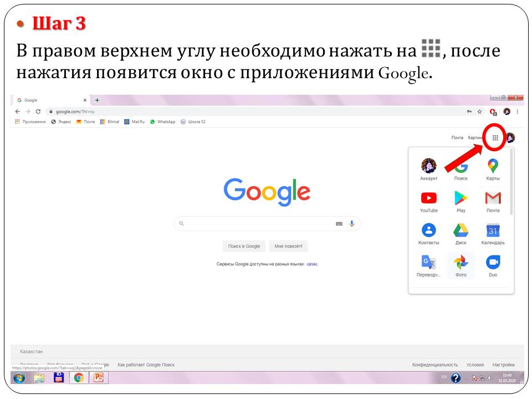Click the apps panel scrollbar

tap(511, 183)
